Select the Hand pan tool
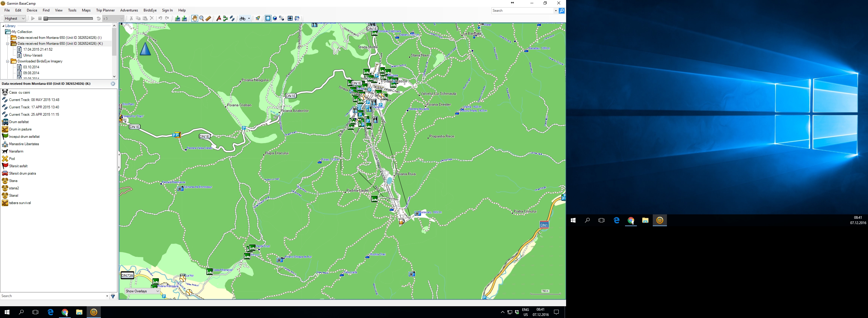Screen dimensions: 868x318 (x=194, y=19)
